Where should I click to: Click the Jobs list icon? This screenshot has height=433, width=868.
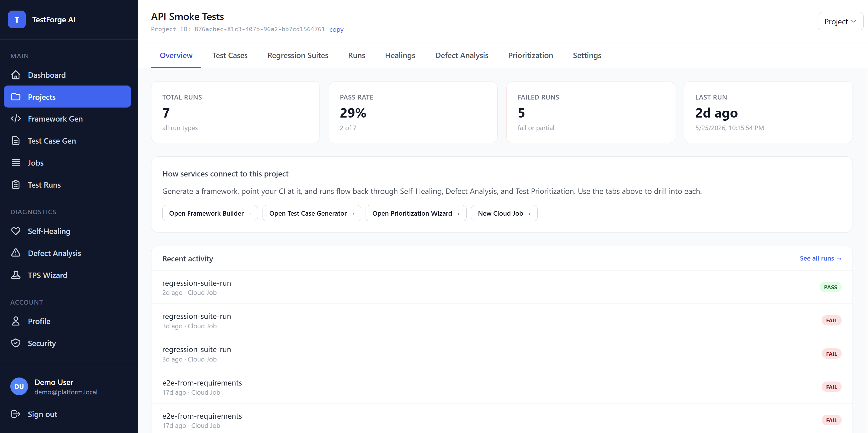[x=16, y=163]
